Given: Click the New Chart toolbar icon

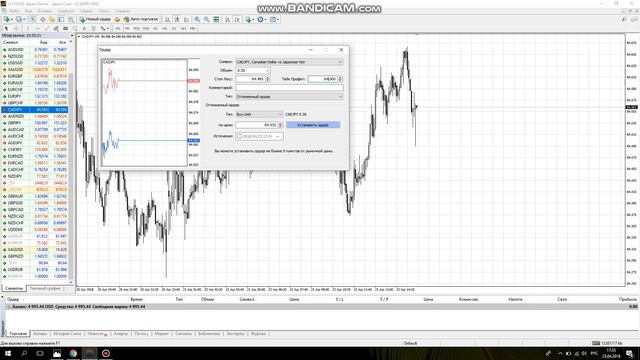Looking at the screenshot, I should click(7, 19).
